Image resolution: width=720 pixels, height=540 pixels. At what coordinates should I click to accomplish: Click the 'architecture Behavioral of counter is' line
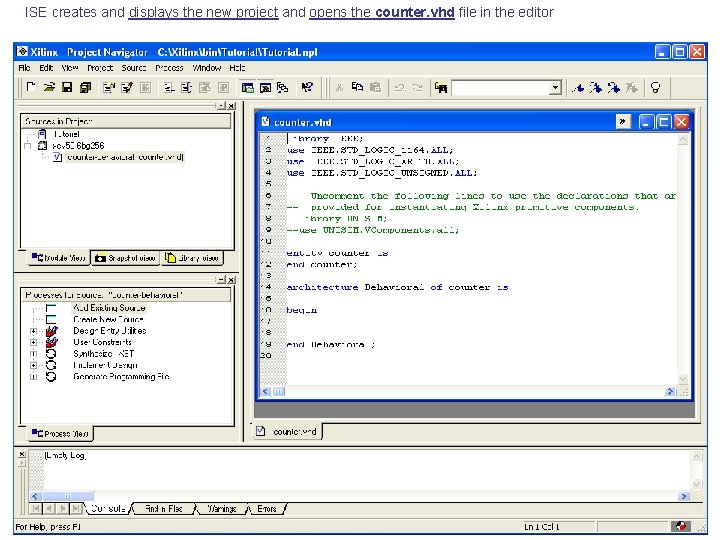tap(397, 287)
